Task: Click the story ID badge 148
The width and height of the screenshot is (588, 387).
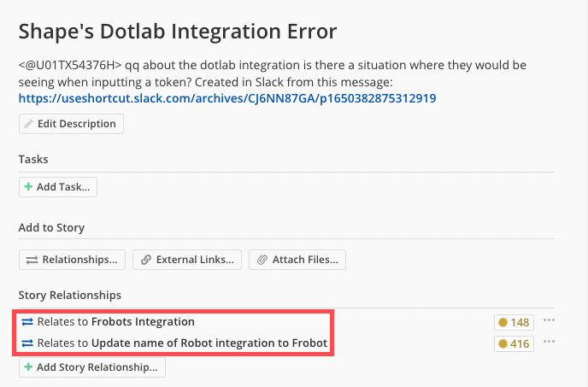Action: [514, 322]
